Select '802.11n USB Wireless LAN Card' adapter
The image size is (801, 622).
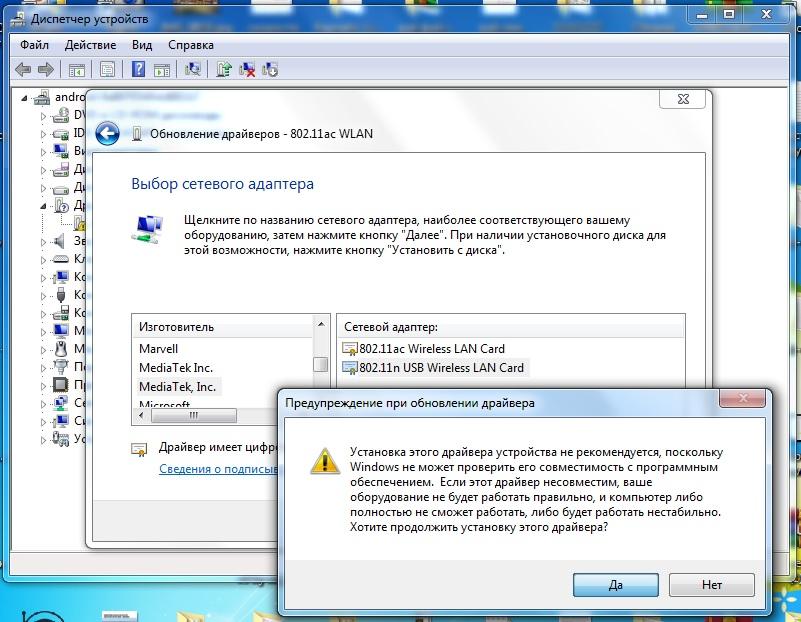point(433,368)
